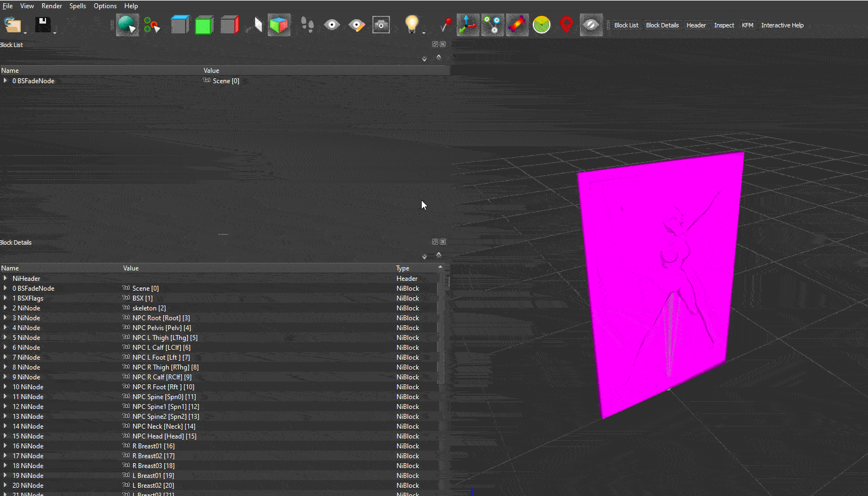Float the Block List panel
868x496 pixels.
pos(435,44)
